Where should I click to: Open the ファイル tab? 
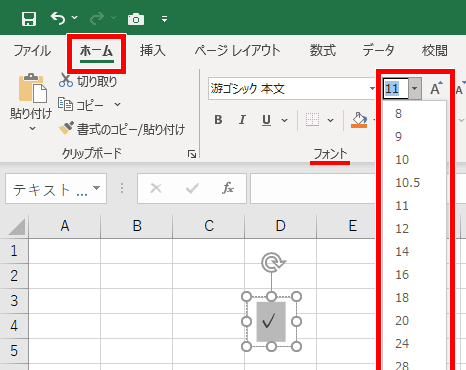[x=32, y=51]
